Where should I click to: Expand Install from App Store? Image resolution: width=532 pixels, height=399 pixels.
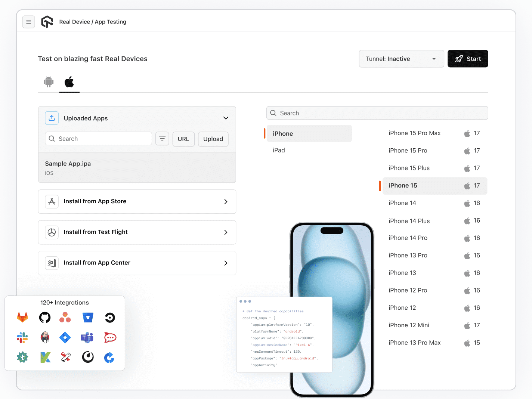coord(137,201)
